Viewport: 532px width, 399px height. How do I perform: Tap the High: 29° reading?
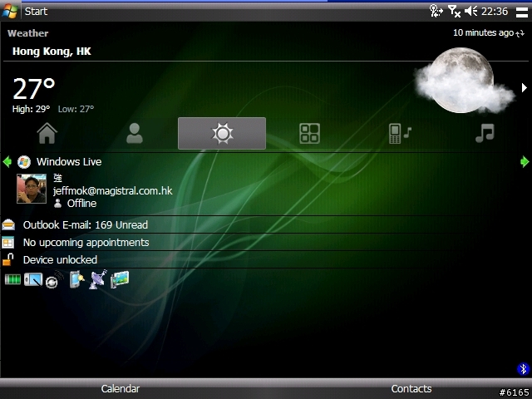click(31, 109)
